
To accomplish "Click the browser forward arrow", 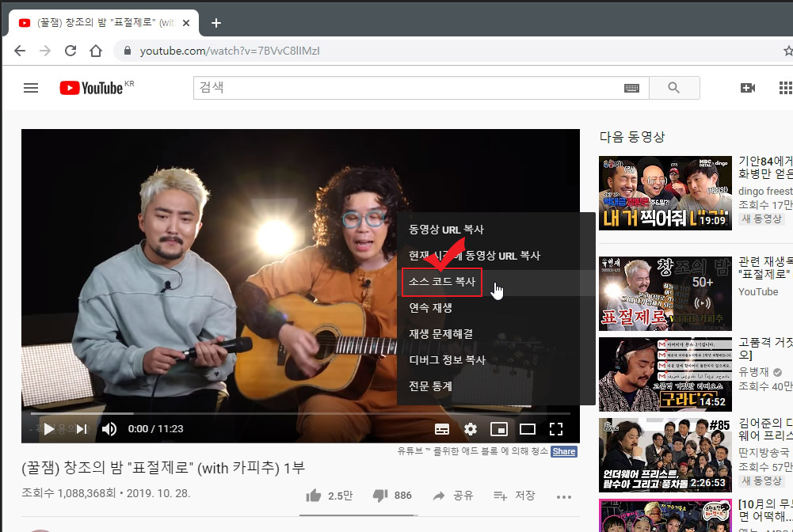I will coord(45,51).
